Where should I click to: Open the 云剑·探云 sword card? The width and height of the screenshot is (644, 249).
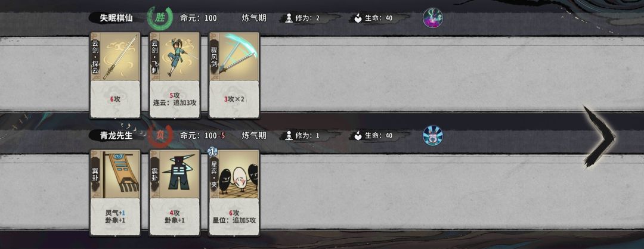coord(115,76)
